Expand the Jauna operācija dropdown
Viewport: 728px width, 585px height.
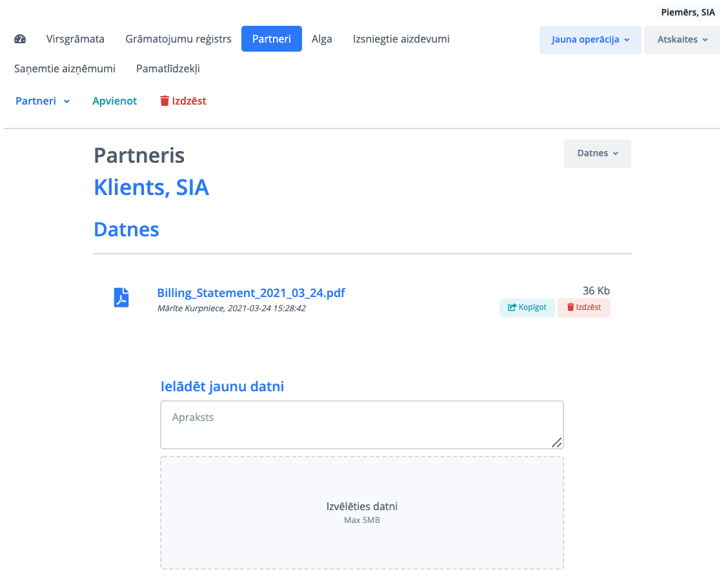(x=590, y=39)
